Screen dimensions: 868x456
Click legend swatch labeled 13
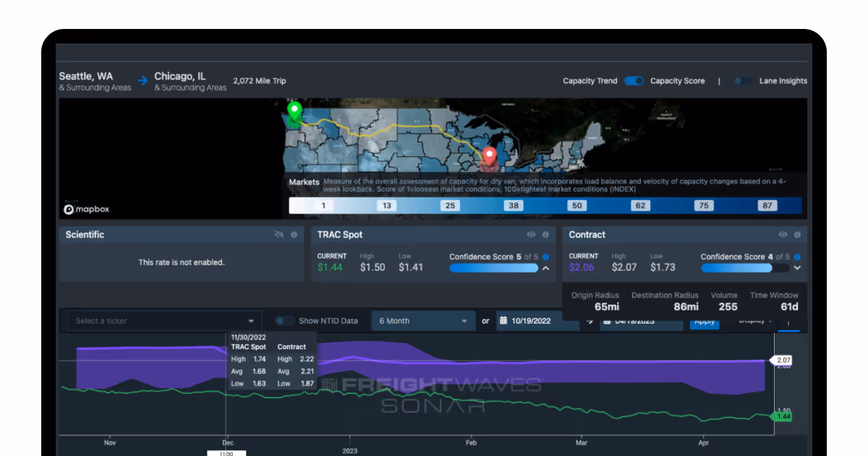pos(387,206)
